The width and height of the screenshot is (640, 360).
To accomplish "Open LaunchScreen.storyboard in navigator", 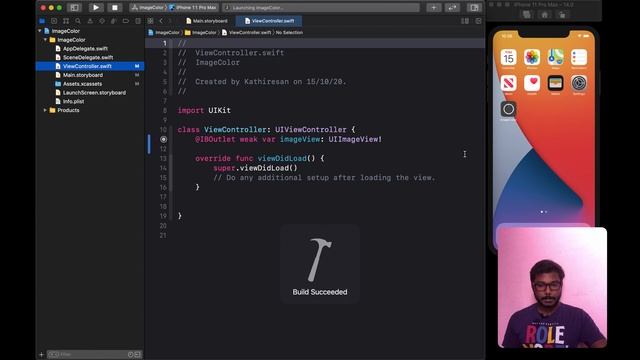I will 94,93.
